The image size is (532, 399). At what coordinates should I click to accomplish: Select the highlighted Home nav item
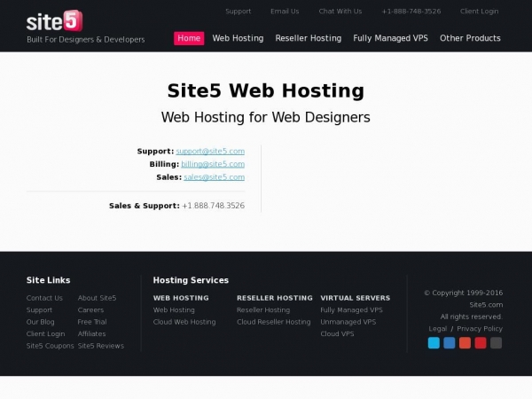(189, 38)
